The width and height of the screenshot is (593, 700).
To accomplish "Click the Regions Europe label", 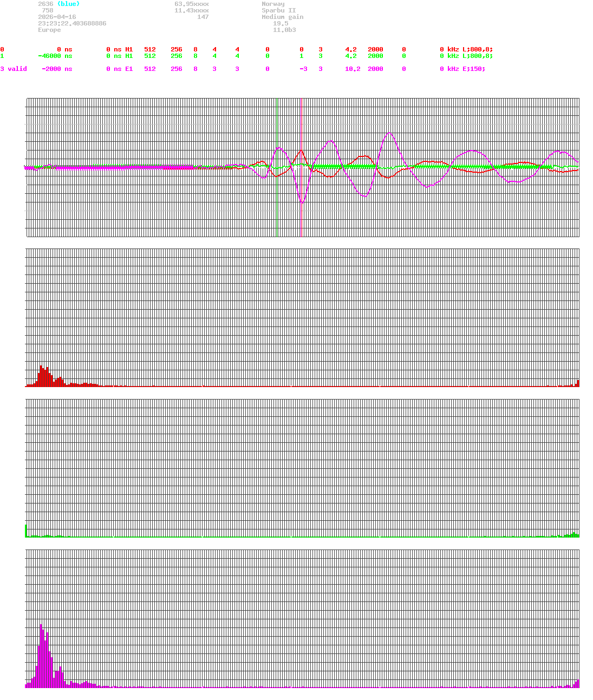I will pos(49,30).
